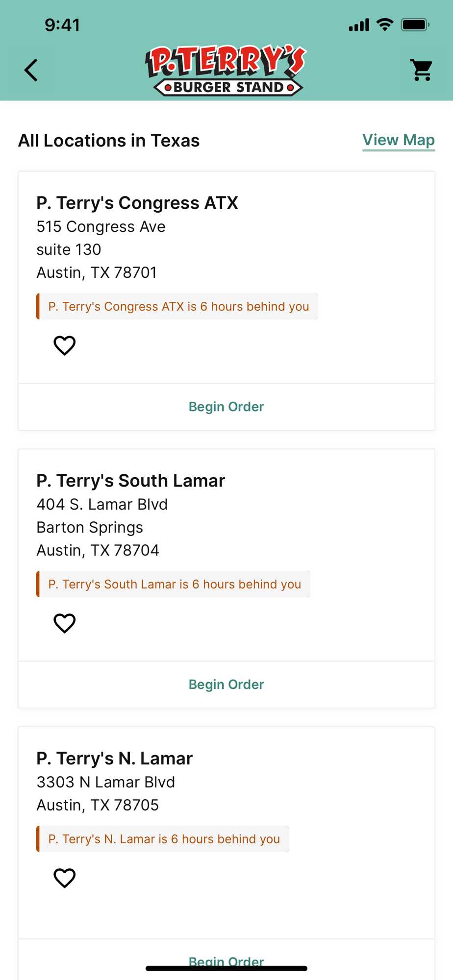Image resolution: width=453 pixels, height=980 pixels.
Task: Begin Order at South Lamar
Action: coord(226,685)
